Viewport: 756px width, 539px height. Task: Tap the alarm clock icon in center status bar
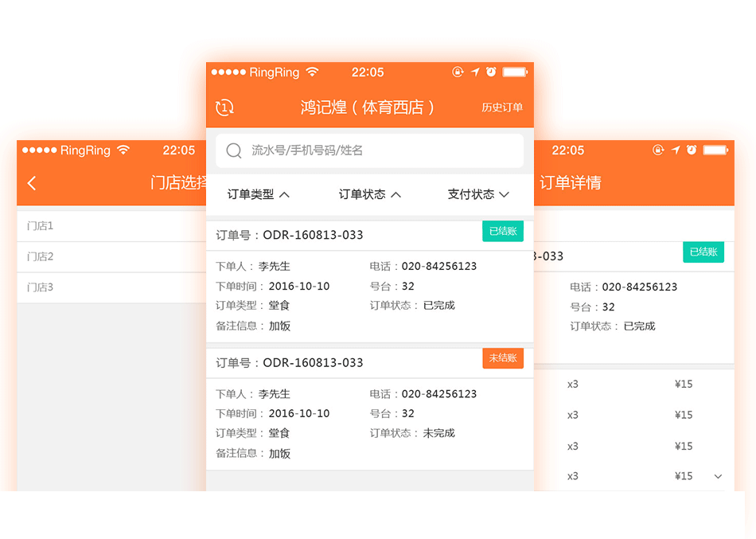491,72
